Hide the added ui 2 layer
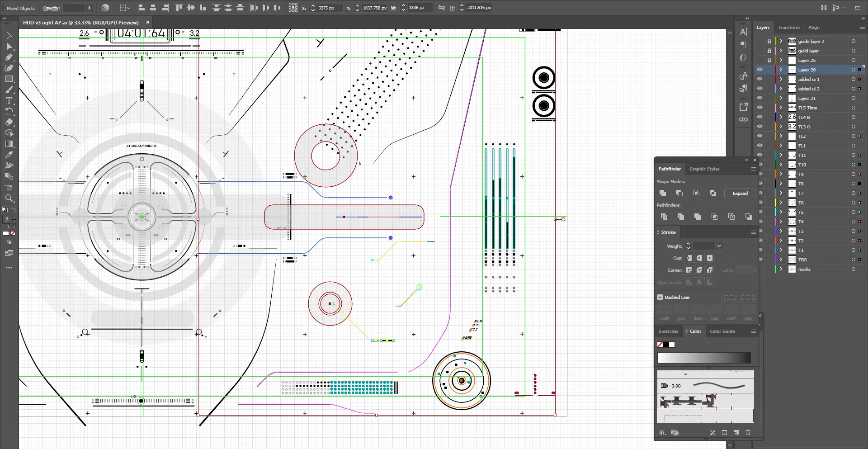 tap(760, 89)
